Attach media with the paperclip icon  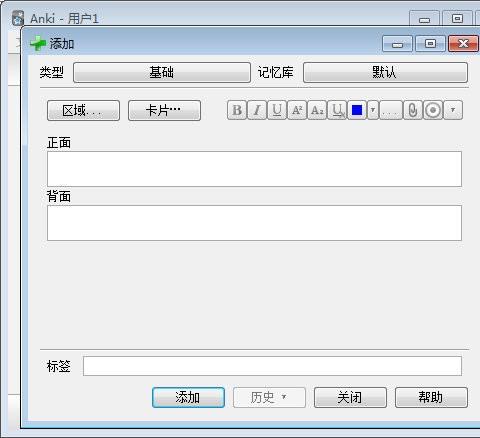coord(413,110)
